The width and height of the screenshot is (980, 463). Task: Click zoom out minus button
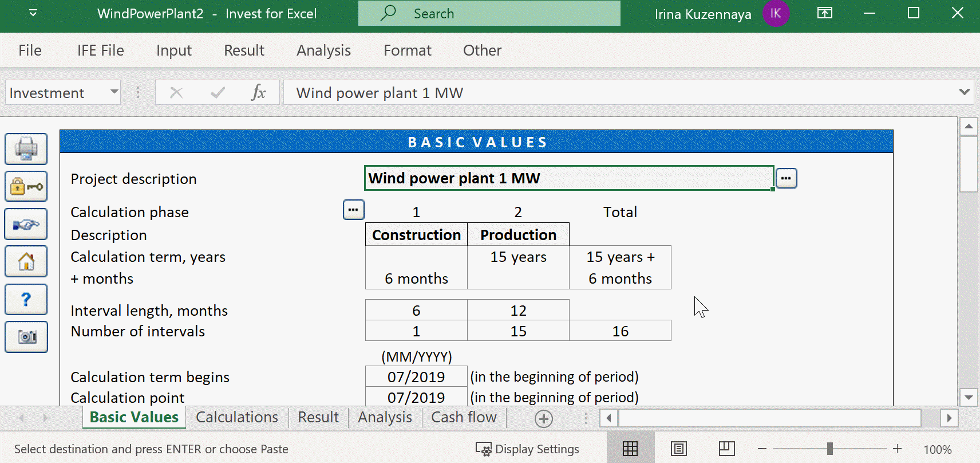pos(762,449)
